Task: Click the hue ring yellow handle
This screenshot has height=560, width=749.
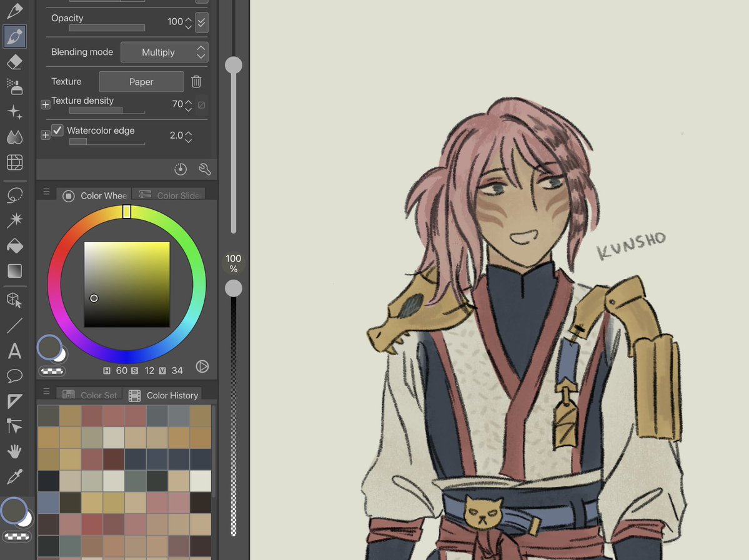Action: [127, 212]
